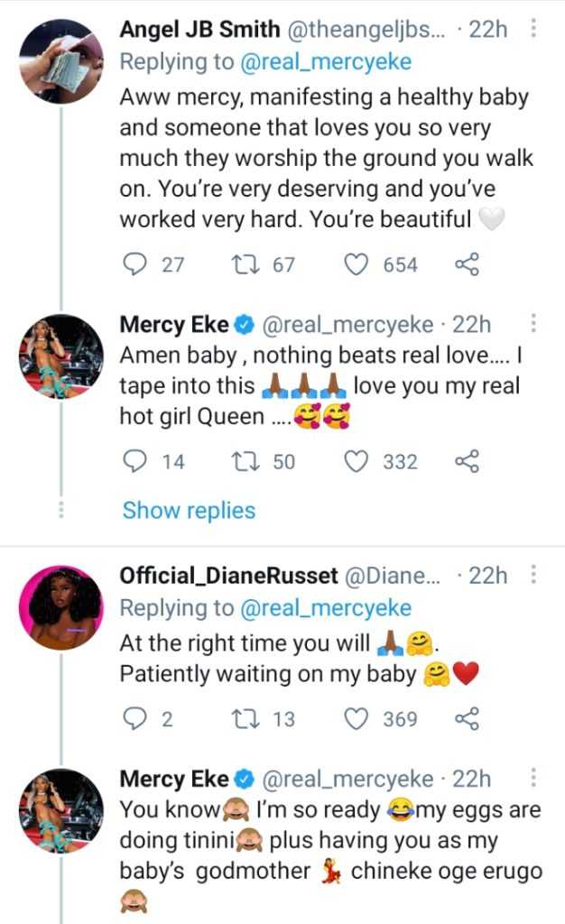Like Official_DianeRusset's tweet with 369 likes
This screenshot has width=565, height=924.
click(x=358, y=719)
